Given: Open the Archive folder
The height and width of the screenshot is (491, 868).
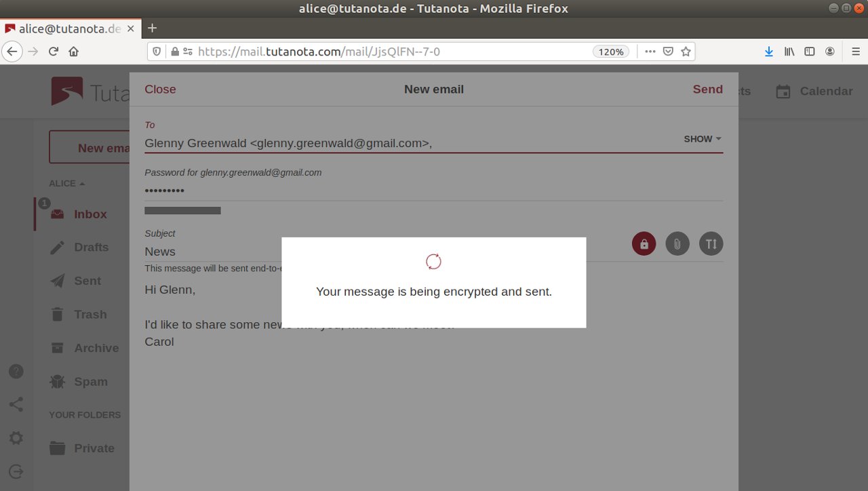Looking at the screenshot, I should (96, 348).
